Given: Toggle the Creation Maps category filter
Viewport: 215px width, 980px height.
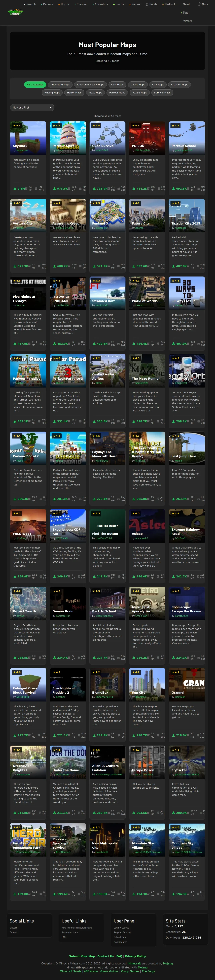Looking at the screenshot, I should click(180, 85).
